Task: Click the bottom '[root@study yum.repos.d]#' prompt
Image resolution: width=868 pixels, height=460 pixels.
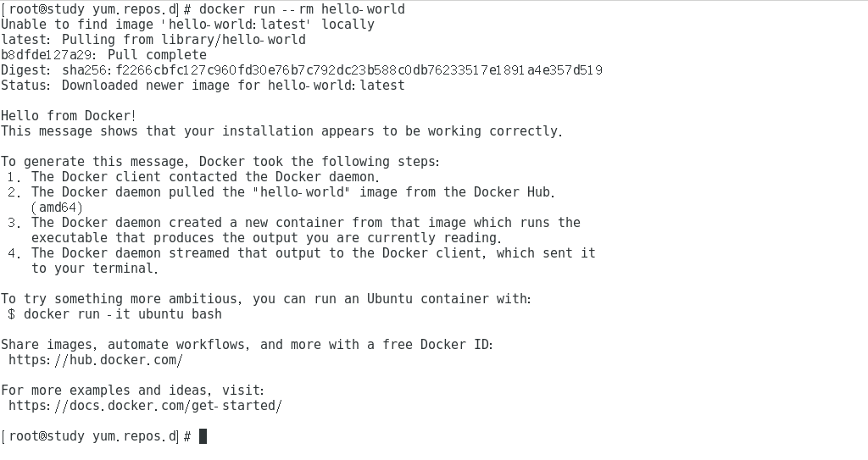Action: (x=97, y=436)
